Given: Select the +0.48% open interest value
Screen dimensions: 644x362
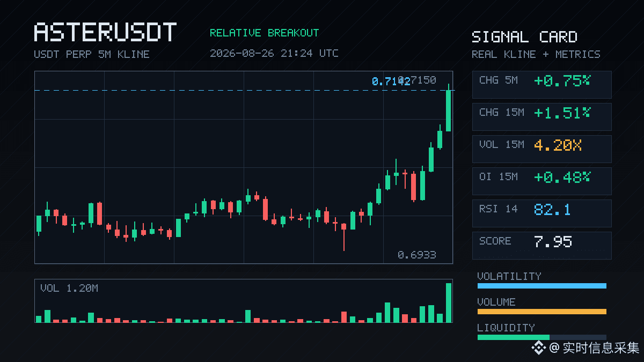Looking at the screenshot, I should [562, 178].
